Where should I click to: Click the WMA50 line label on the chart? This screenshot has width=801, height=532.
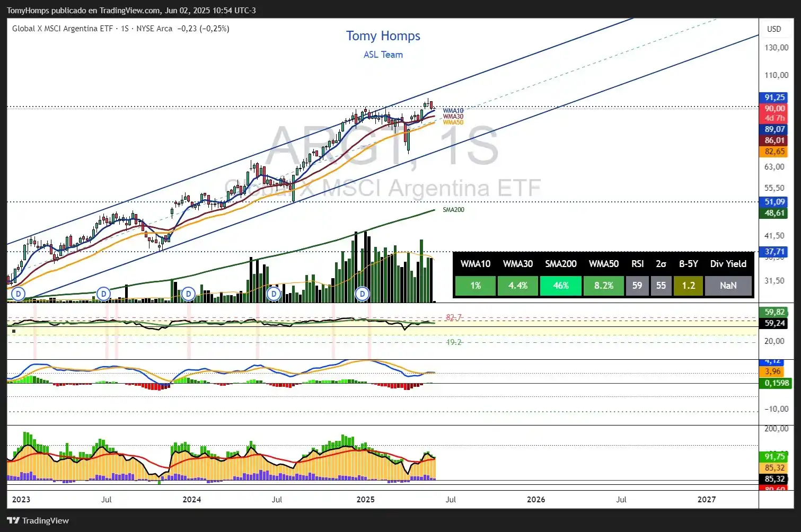(453, 122)
